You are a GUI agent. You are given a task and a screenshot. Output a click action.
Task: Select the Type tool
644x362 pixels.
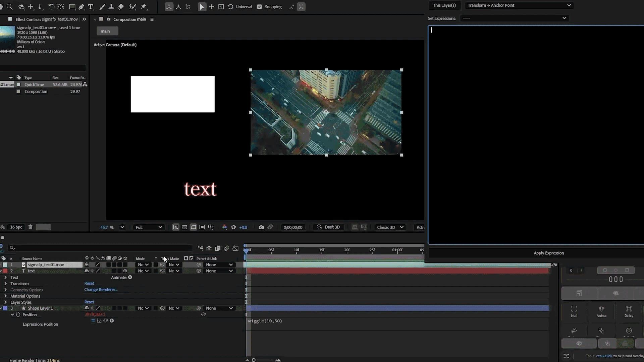click(x=91, y=7)
